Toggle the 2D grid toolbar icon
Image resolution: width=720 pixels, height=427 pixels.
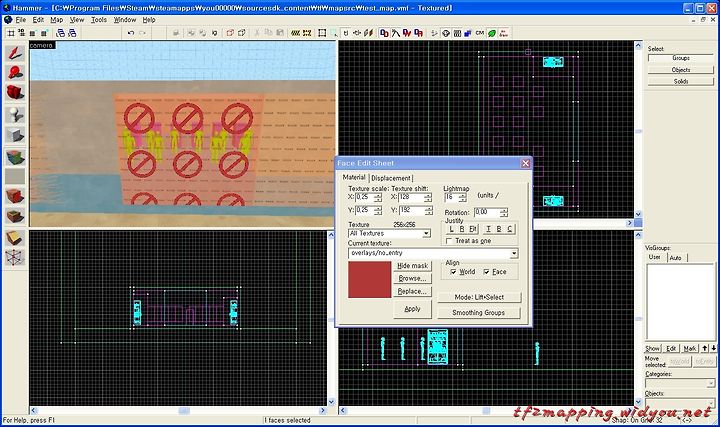10,33
